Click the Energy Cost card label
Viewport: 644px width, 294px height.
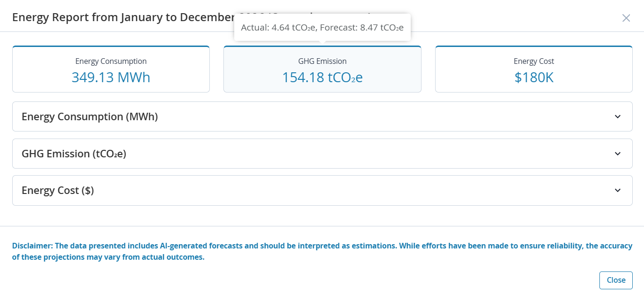(534, 61)
